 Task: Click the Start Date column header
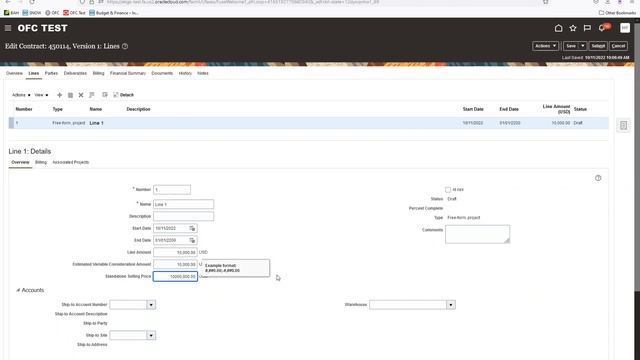[473, 109]
